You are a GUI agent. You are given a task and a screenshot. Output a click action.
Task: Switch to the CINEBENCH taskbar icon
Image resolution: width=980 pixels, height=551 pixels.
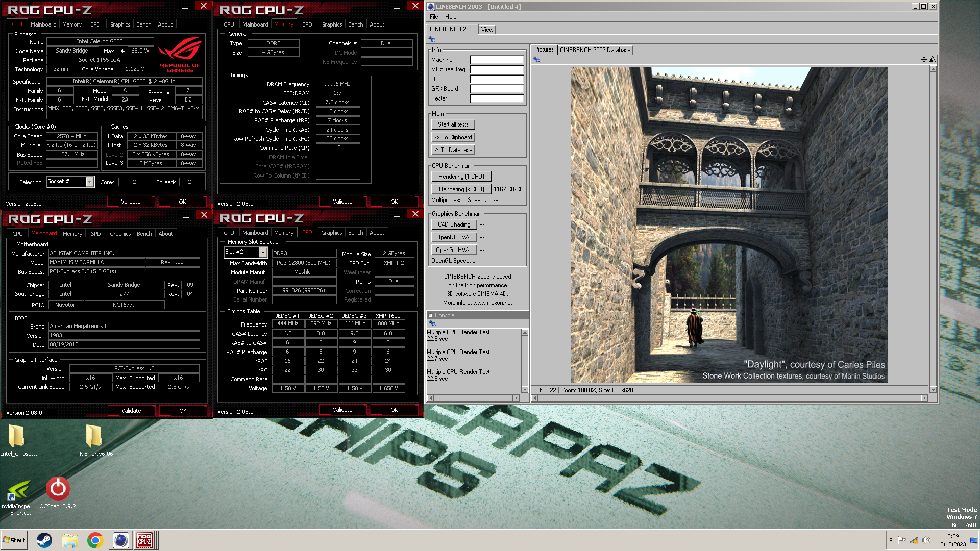click(x=121, y=540)
